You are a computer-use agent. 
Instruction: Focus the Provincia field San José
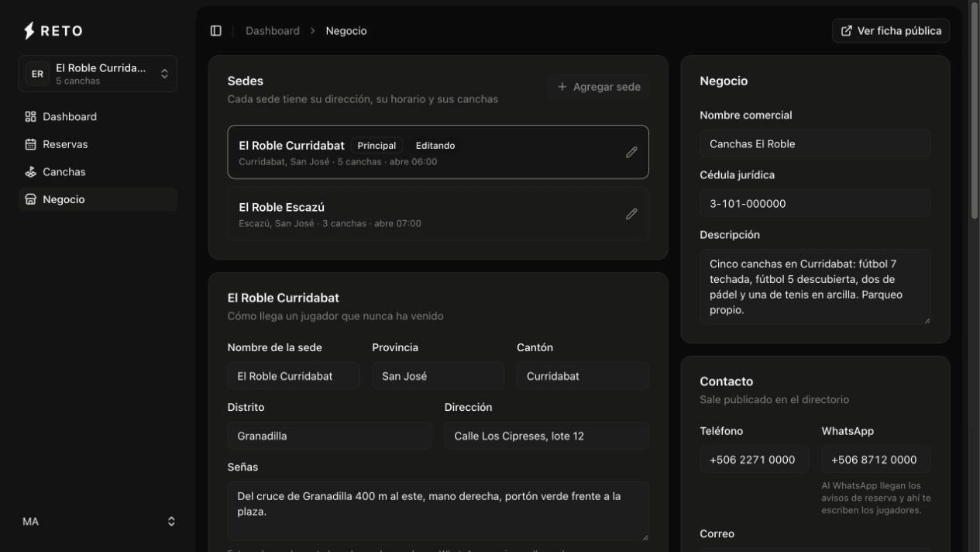point(438,376)
